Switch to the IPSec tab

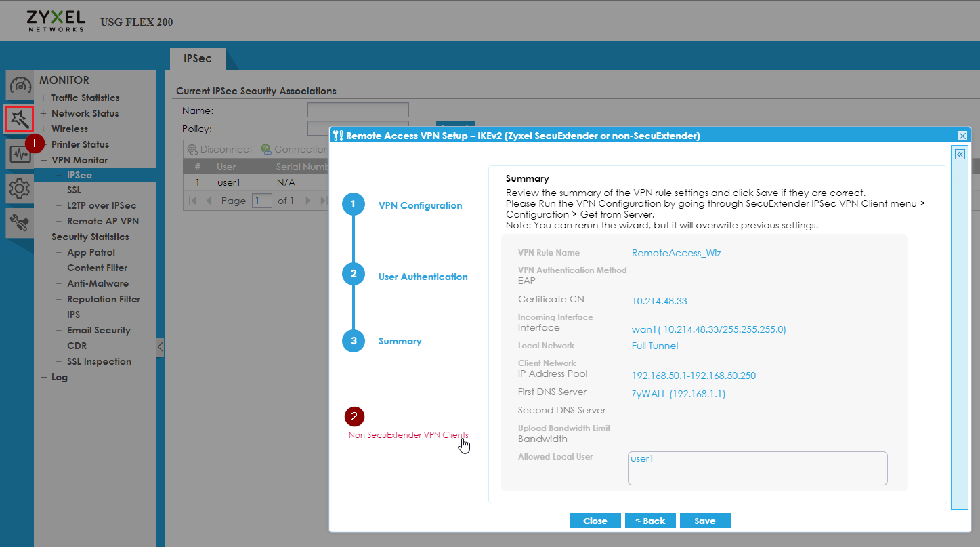pos(196,58)
